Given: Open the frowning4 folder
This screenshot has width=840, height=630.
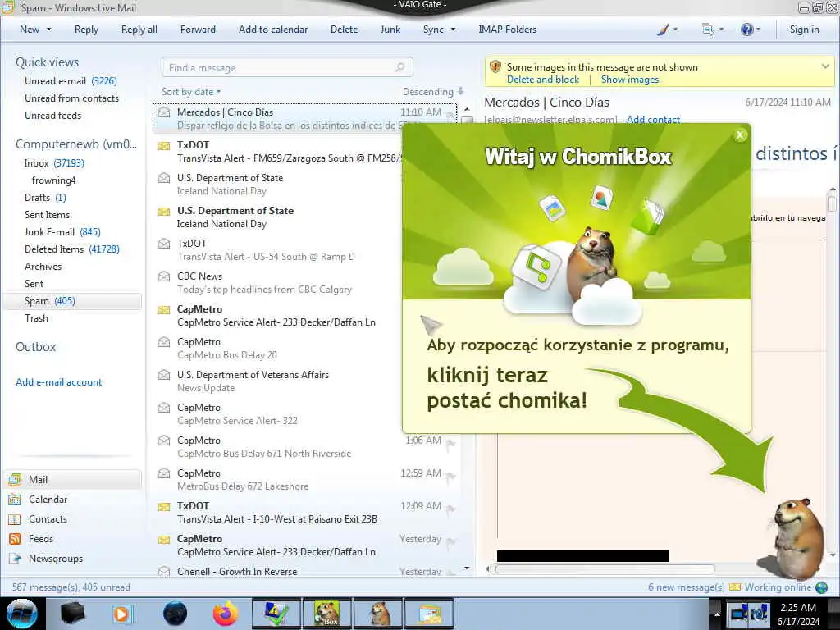Looking at the screenshot, I should click(53, 180).
